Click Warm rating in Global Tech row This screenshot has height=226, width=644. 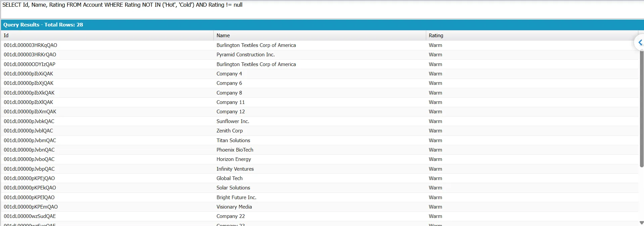pos(435,178)
